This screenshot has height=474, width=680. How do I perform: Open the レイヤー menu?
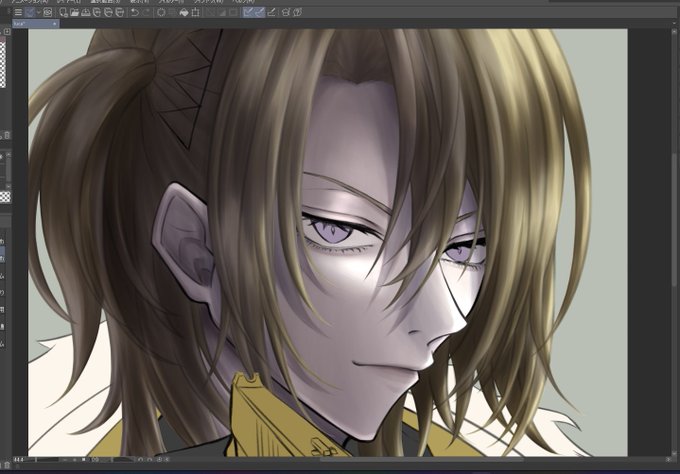coord(69,2)
